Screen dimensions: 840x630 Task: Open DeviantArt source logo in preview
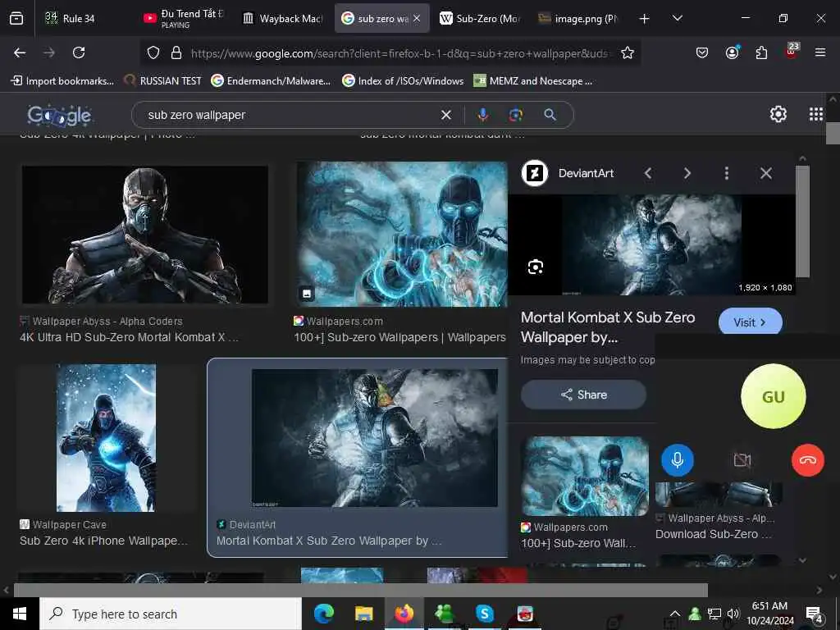pyautogui.click(x=535, y=173)
